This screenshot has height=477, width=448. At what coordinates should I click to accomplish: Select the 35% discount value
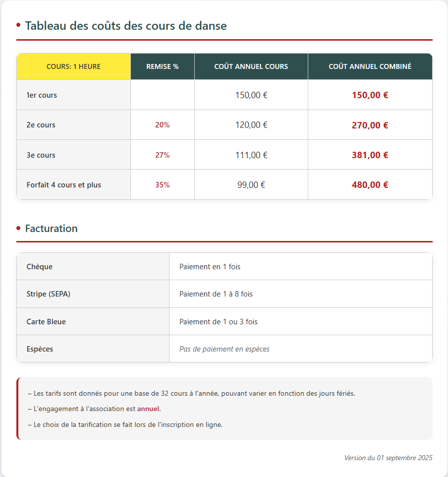(163, 185)
